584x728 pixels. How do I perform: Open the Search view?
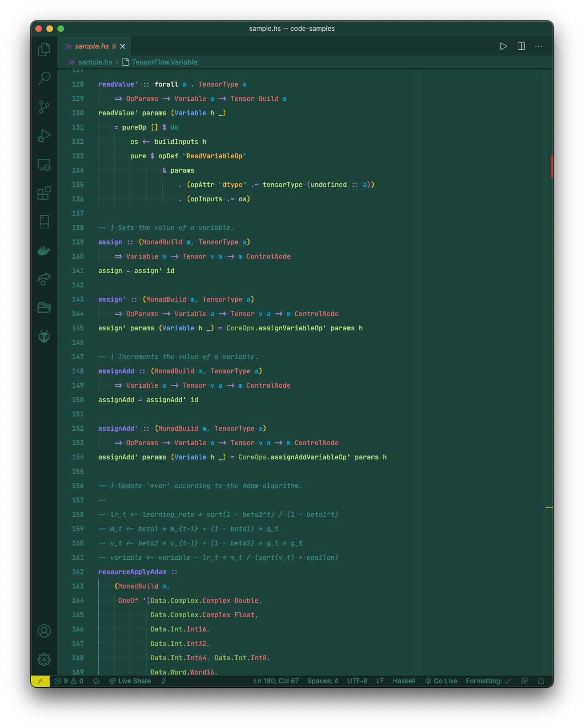pos(44,78)
